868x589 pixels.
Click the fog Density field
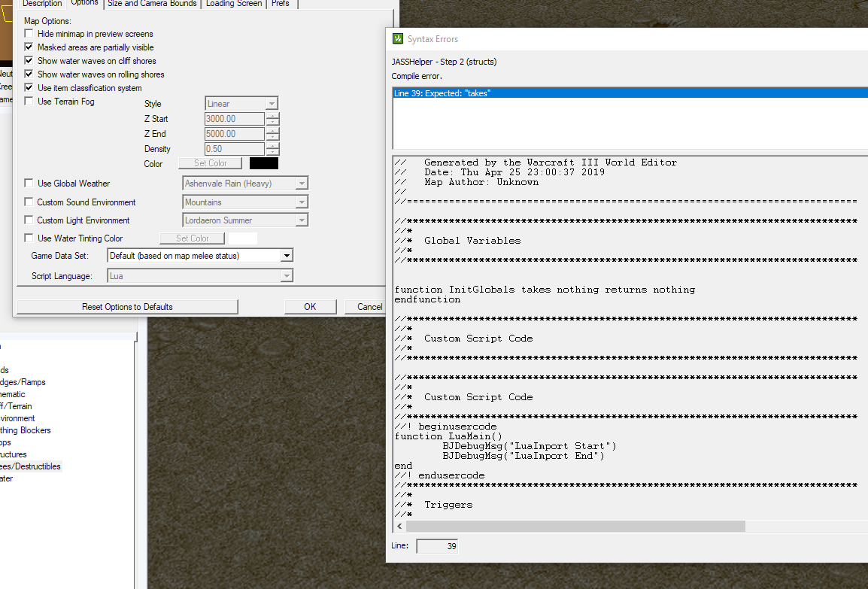click(234, 148)
